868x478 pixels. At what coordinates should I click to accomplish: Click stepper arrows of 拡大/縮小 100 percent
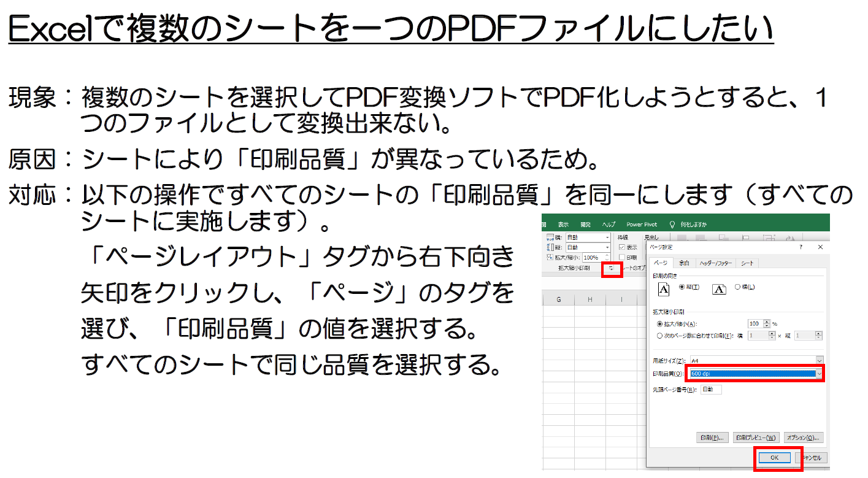[766, 324]
